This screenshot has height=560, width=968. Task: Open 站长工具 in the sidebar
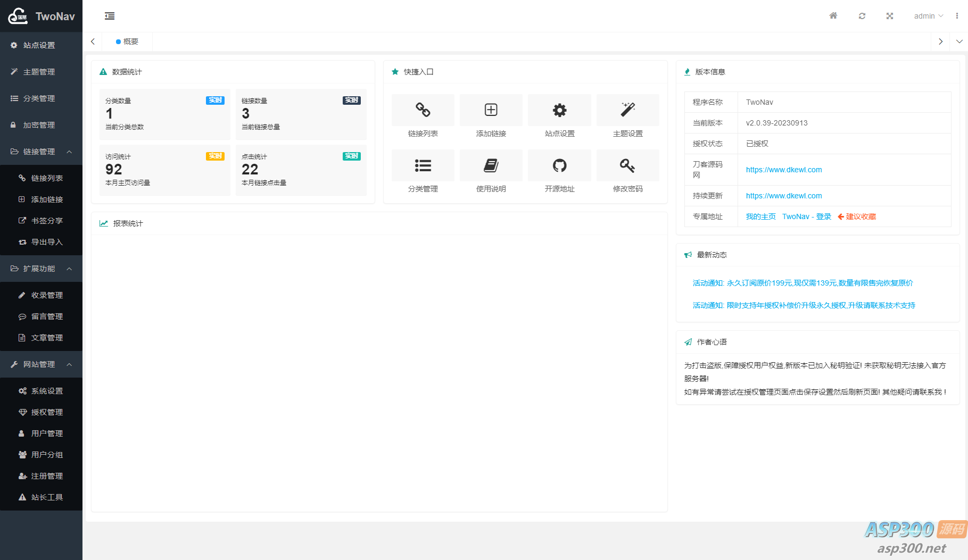click(x=41, y=497)
